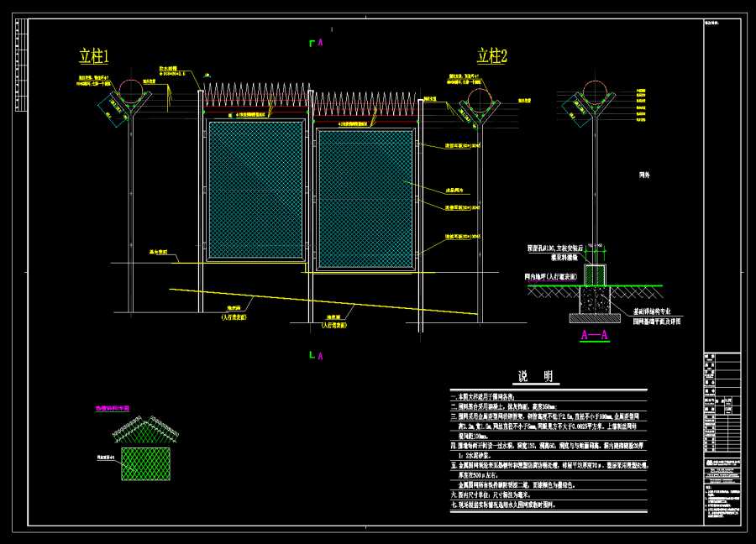Screen dimensions: 756x544
Task: Click the yellow 立柱1 title label
Action: (94, 56)
